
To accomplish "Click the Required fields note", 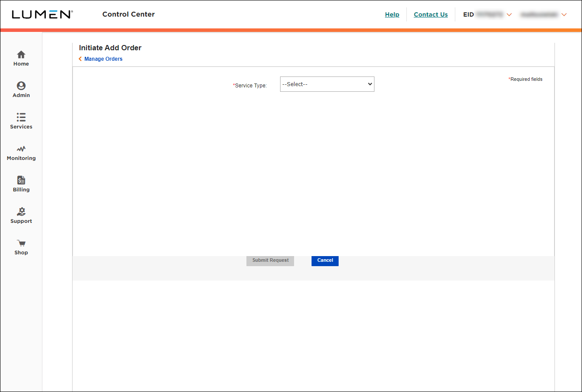I will pyautogui.click(x=525, y=79).
